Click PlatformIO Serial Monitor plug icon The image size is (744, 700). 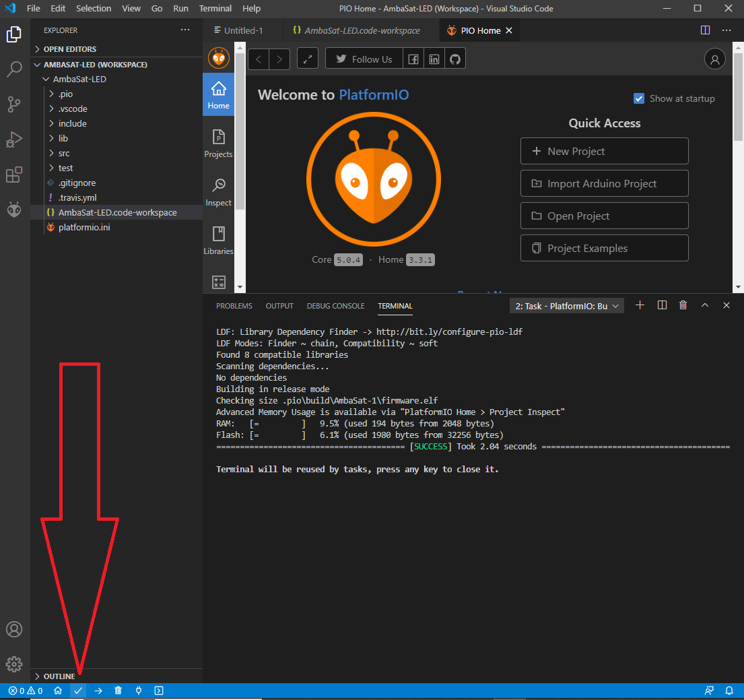click(x=139, y=691)
